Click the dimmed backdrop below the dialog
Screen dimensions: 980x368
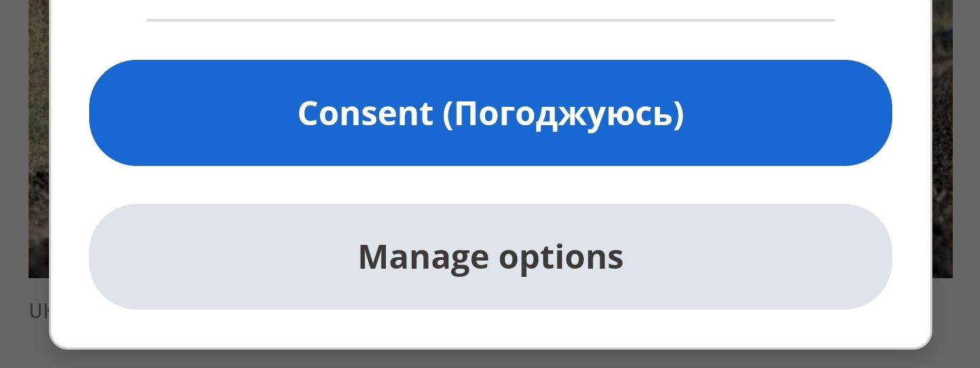tap(490, 360)
